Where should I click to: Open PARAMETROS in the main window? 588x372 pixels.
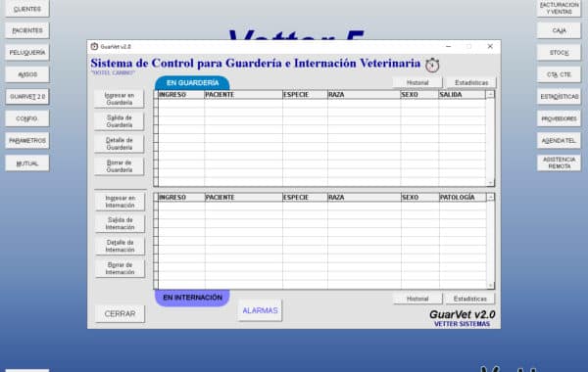click(27, 141)
